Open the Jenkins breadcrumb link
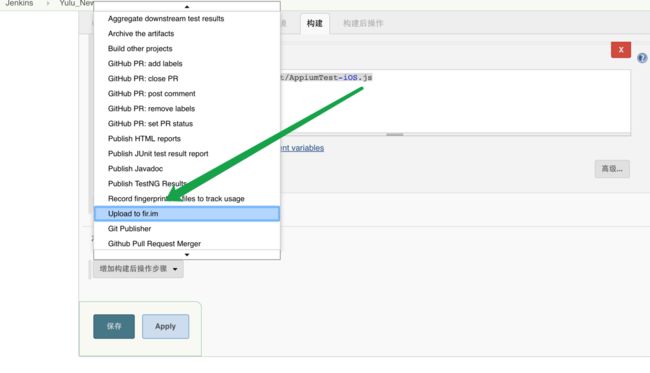The height and width of the screenshot is (373, 650). coord(19,3)
